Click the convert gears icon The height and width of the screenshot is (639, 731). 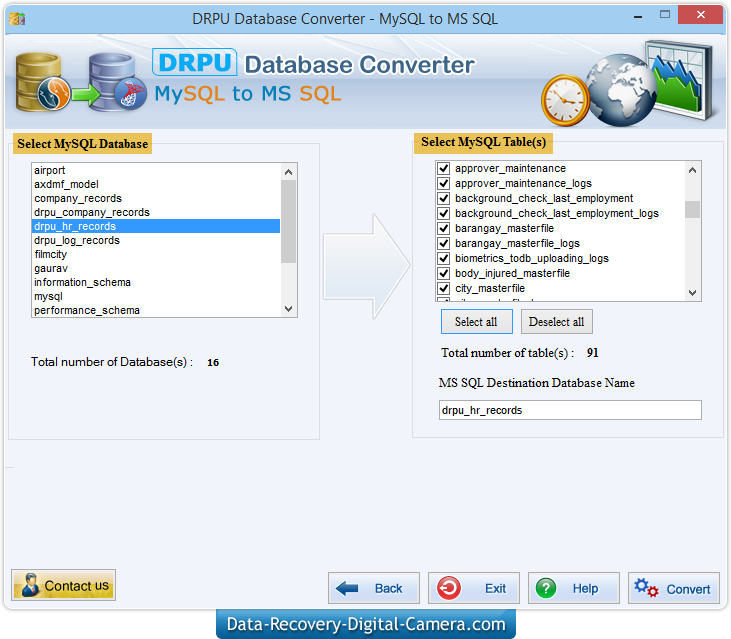pyautogui.click(x=646, y=588)
